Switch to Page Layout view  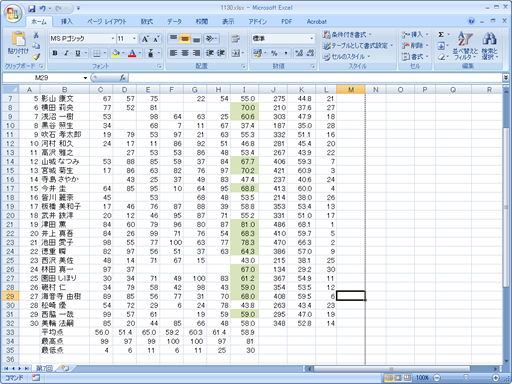point(398,378)
